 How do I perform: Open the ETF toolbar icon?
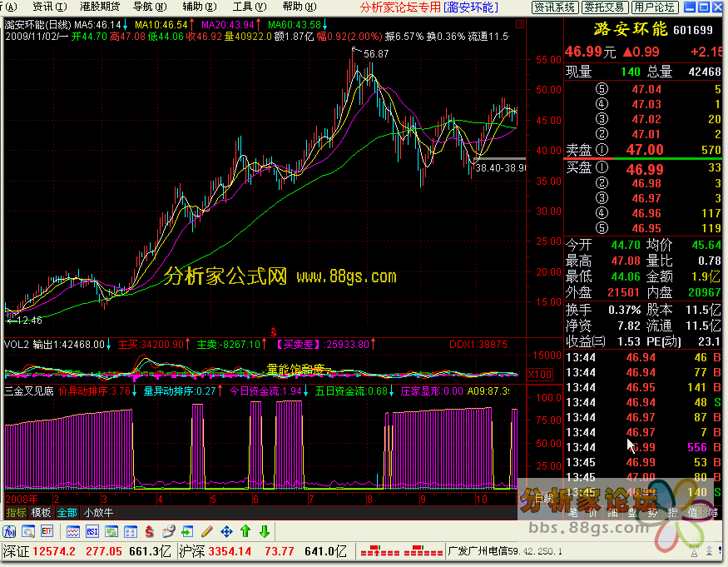[x=47, y=531]
